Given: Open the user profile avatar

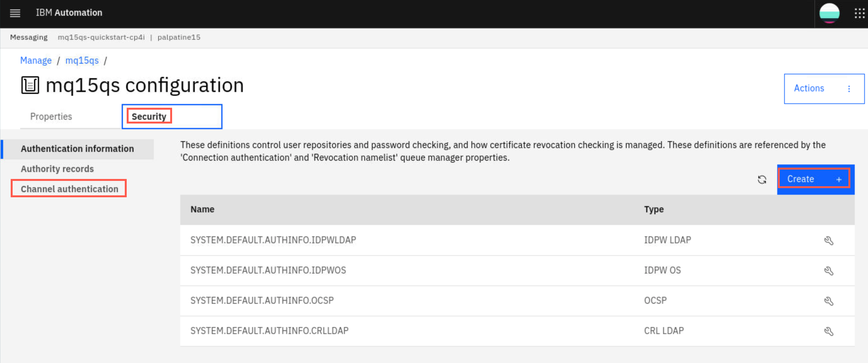Looking at the screenshot, I should tap(829, 13).
